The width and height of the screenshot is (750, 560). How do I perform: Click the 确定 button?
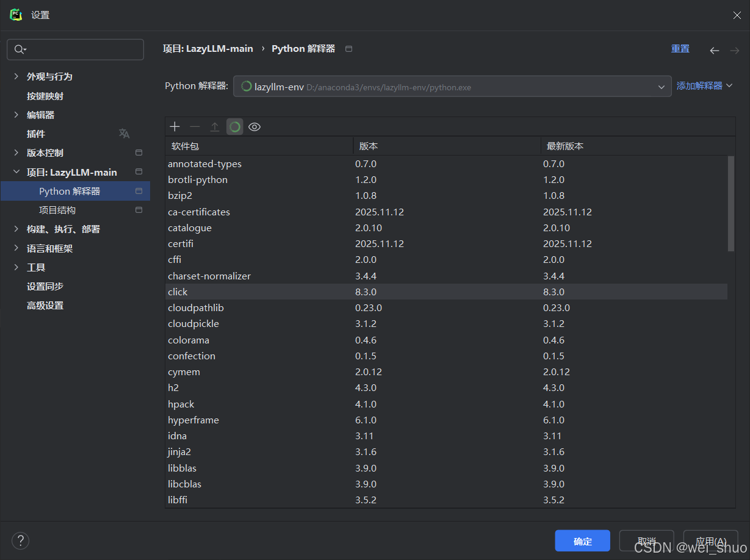pyautogui.click(x=582, y=541)
